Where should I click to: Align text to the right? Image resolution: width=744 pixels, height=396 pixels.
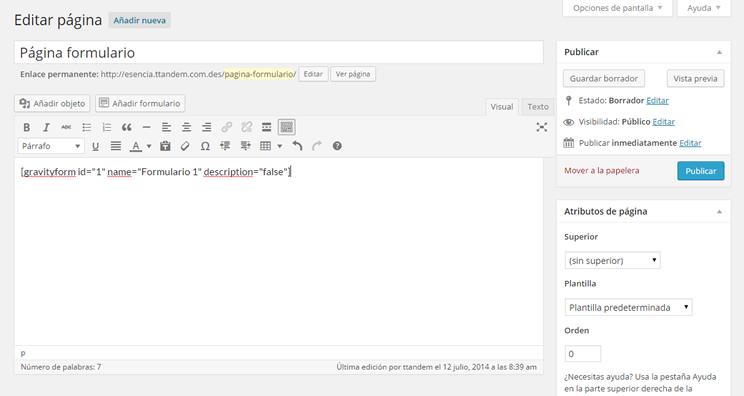pyautogui.click(x=206, y=127)
